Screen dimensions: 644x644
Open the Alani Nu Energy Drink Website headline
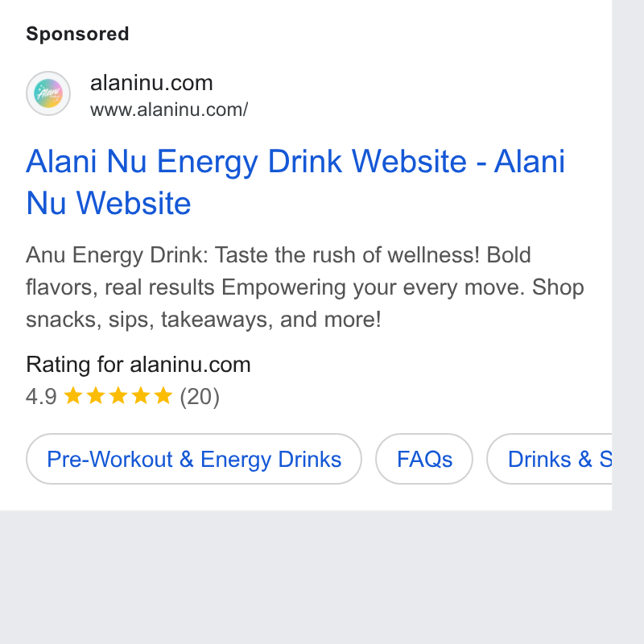tap(295, 182)
